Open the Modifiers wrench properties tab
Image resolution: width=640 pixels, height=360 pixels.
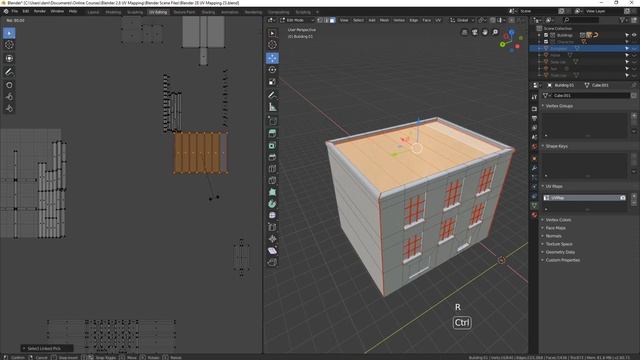point(534,168)
